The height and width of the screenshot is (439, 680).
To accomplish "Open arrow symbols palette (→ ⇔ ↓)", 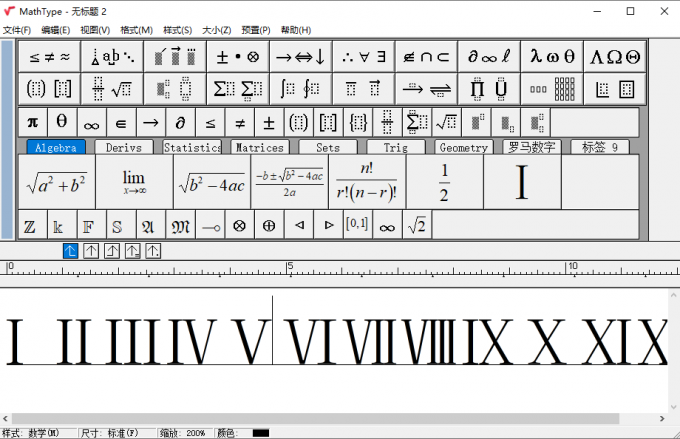I will (301, 56).
